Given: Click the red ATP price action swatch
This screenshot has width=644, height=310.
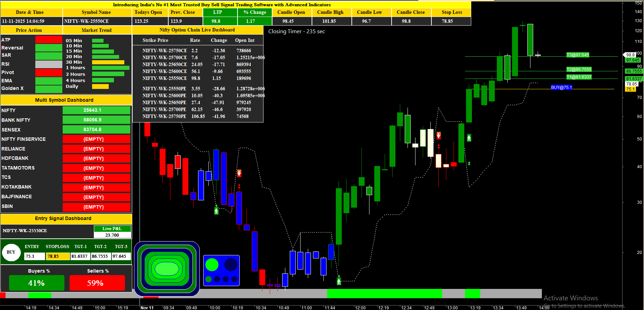Looking at the screenshot, I should (49, 40).
